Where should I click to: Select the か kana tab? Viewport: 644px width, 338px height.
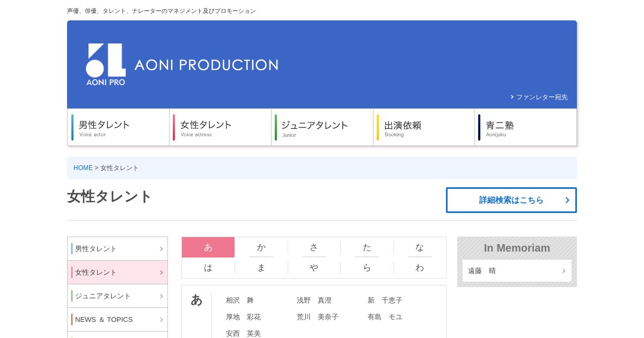(261, 247)
